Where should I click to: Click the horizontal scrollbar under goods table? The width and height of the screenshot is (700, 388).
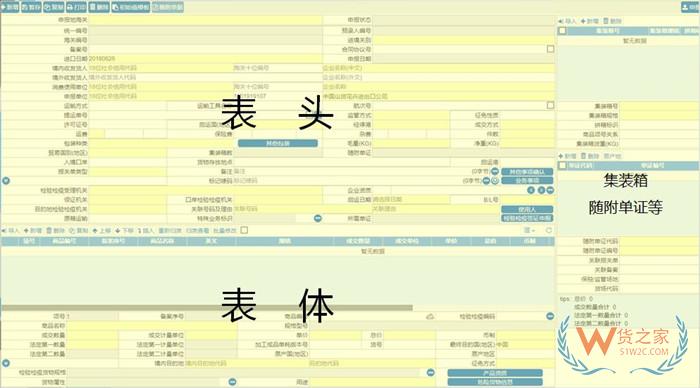point(207,308)
